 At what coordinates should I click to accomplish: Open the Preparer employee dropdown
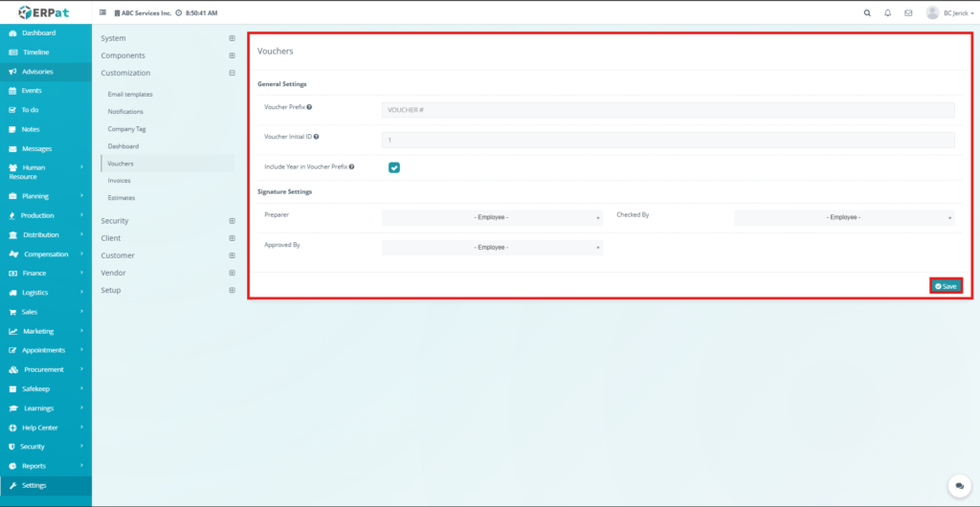point(492,218)
